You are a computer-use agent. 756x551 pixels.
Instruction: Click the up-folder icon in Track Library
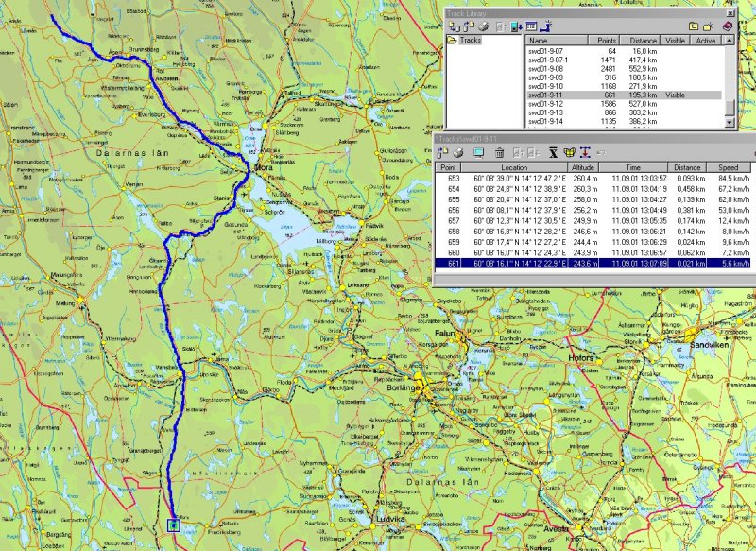click(x=694, y=26)
